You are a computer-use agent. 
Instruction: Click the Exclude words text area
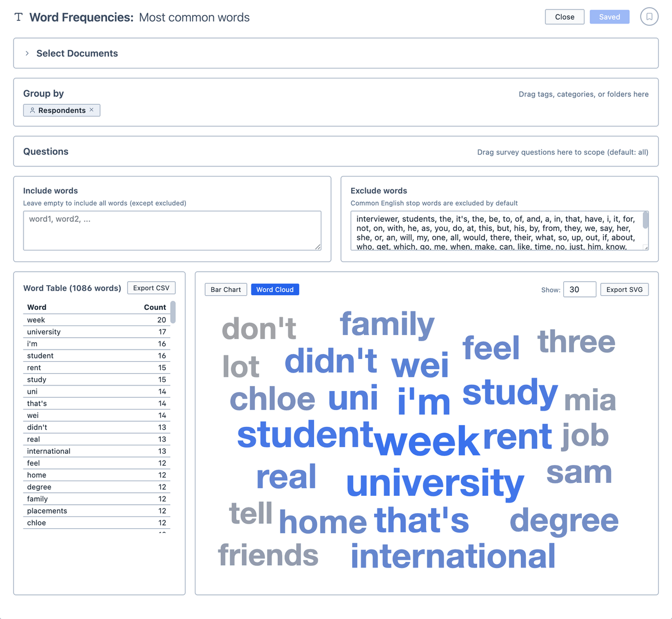click(x=500, y=230)
